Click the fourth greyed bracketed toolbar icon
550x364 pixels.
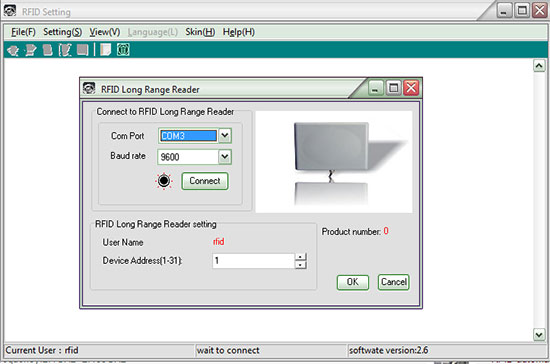pyautogui.click(x=65, y=50)
